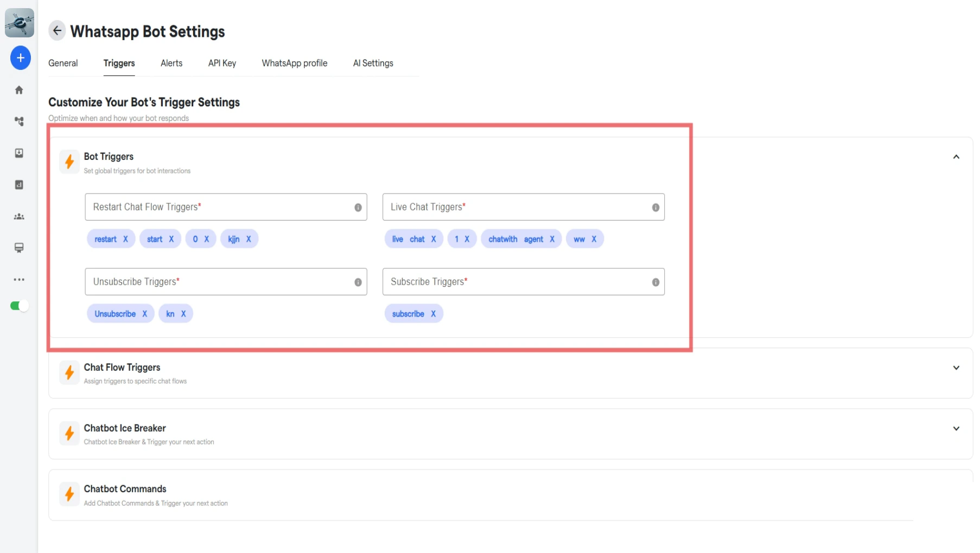Screen dimensions: 980x553
Task: Toggle the green switch in sidebar
Action: coord(19,306)
